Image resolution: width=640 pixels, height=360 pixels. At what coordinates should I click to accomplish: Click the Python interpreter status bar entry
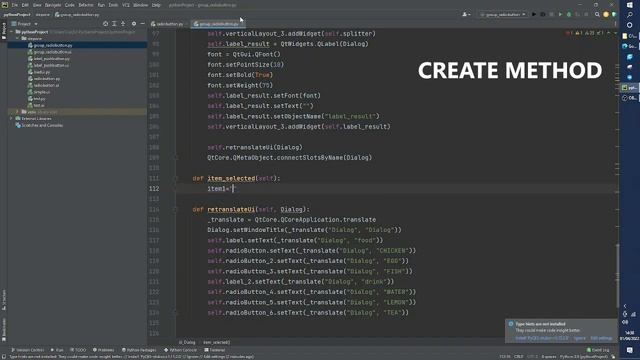coord(584,357)
